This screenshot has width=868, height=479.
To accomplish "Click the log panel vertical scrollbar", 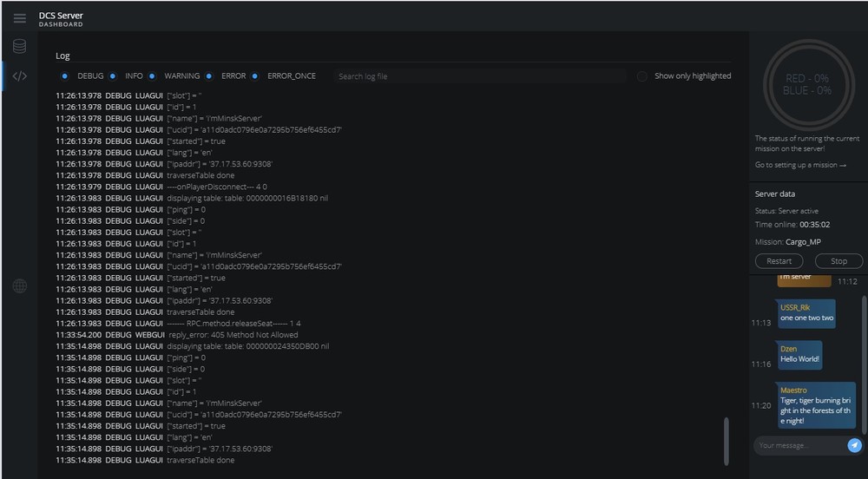I will (727, 442).
